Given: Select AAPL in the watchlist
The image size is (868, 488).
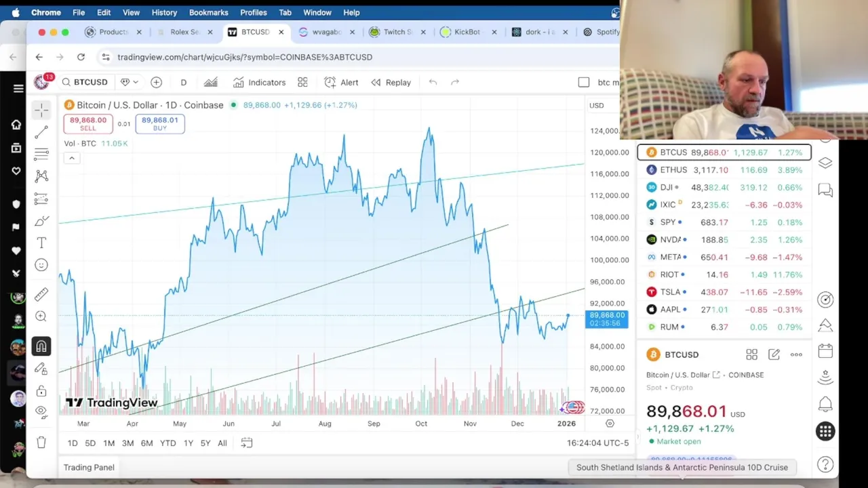Looking at the screenshot, I should [x=724, y=310].
